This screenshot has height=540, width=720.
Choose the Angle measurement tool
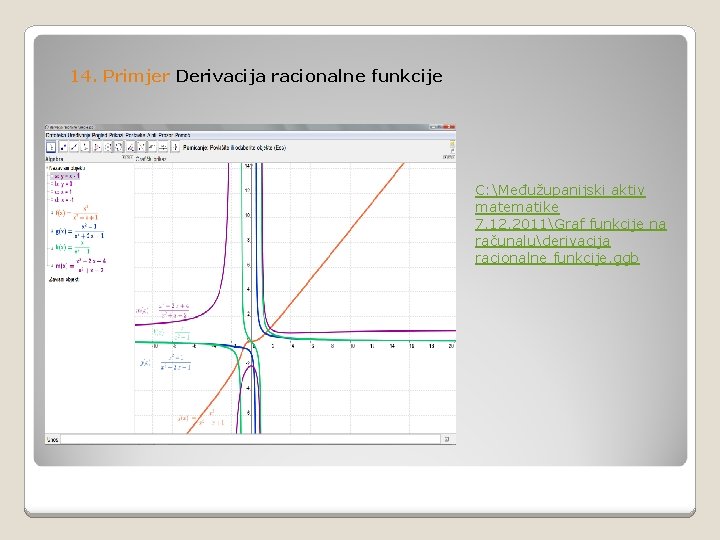click(130, 147)
